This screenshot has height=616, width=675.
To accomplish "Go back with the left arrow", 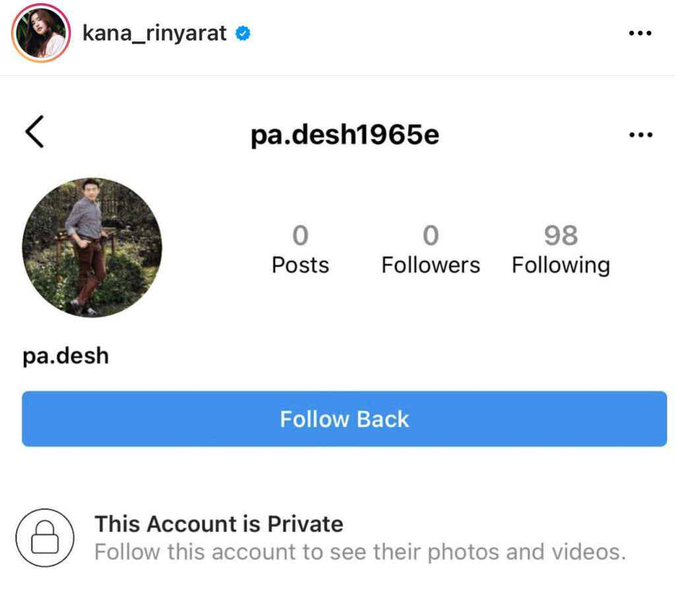I will pos(34,132).
